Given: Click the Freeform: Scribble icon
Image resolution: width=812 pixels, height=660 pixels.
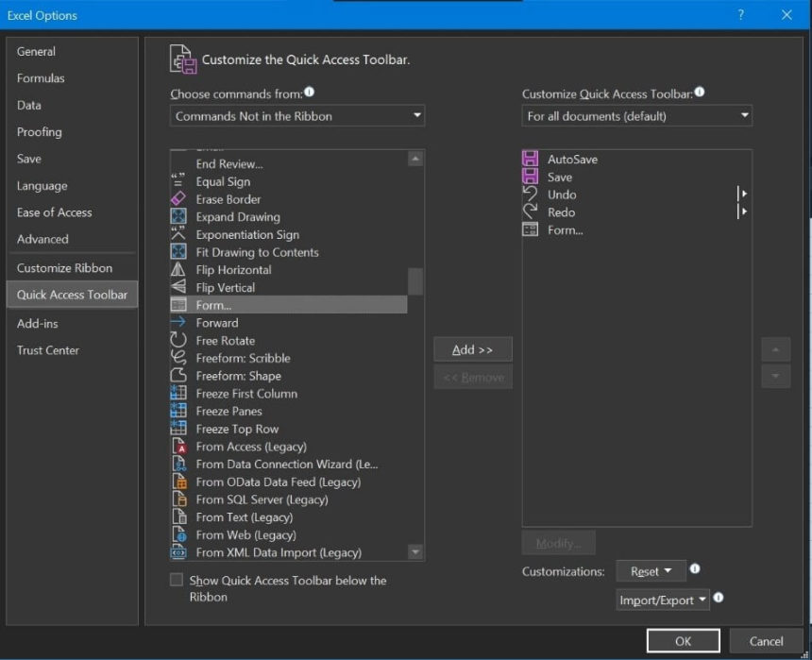Looking at the screenshot, I should coord(178,358).
